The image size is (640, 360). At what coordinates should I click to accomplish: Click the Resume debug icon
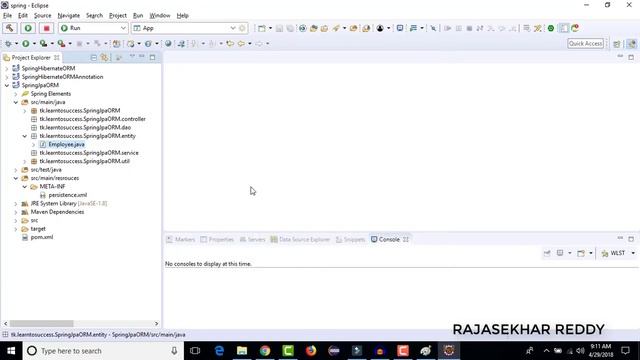(x=448, y=28)
